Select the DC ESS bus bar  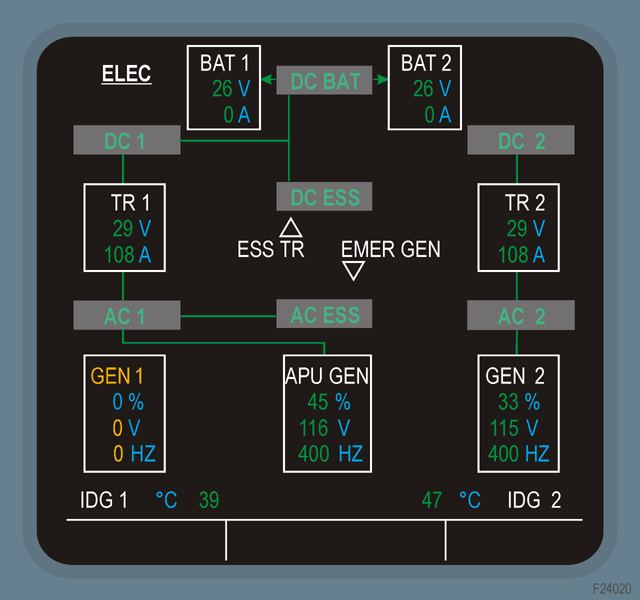pyautogui.click(x=324, y=197)
